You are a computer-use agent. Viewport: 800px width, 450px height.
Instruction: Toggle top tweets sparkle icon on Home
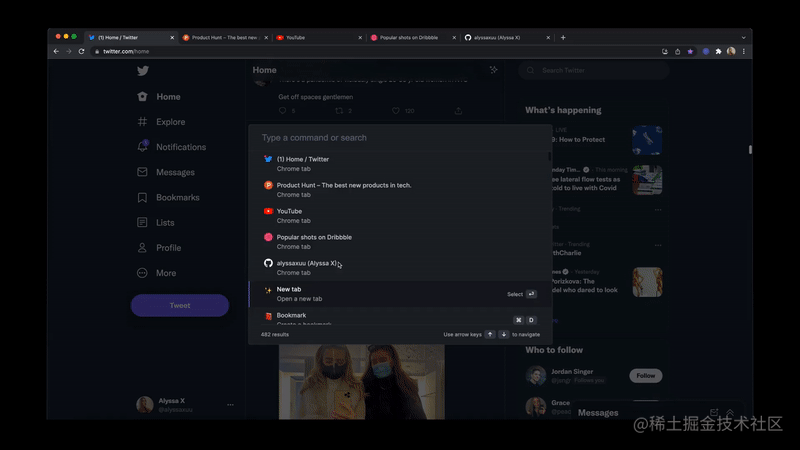493,70
